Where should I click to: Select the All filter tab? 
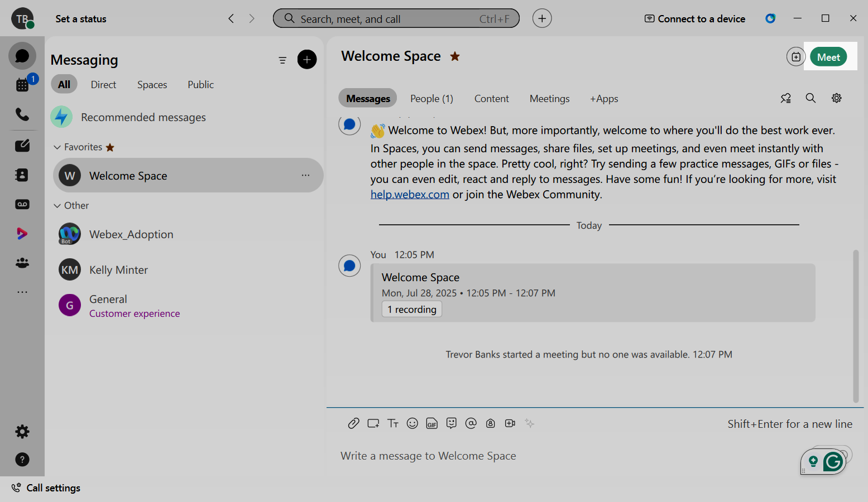(x=64, y=84)
